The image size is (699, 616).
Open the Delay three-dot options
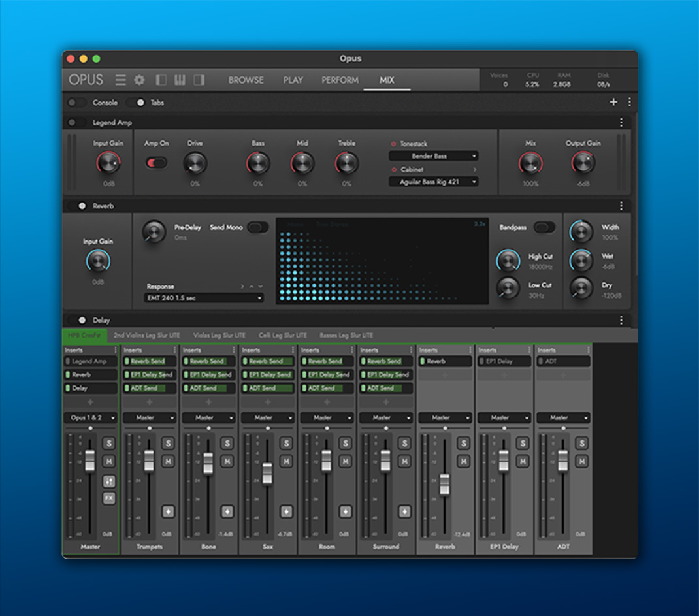(621, 320)
